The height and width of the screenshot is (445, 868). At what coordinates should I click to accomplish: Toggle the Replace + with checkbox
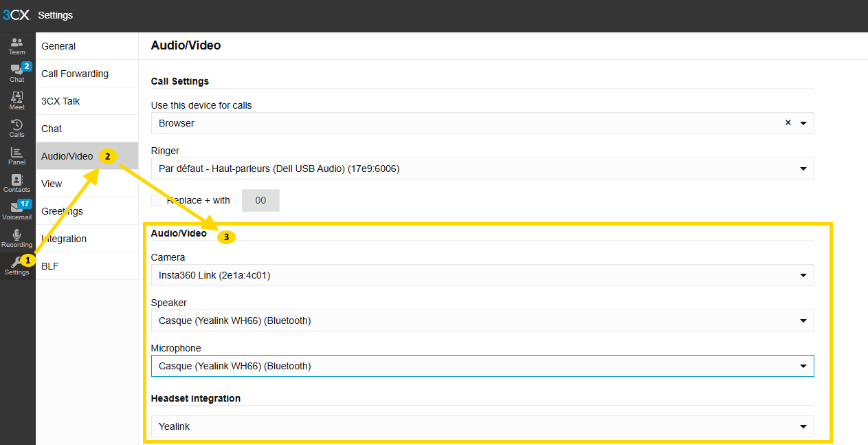coord(157,200)
